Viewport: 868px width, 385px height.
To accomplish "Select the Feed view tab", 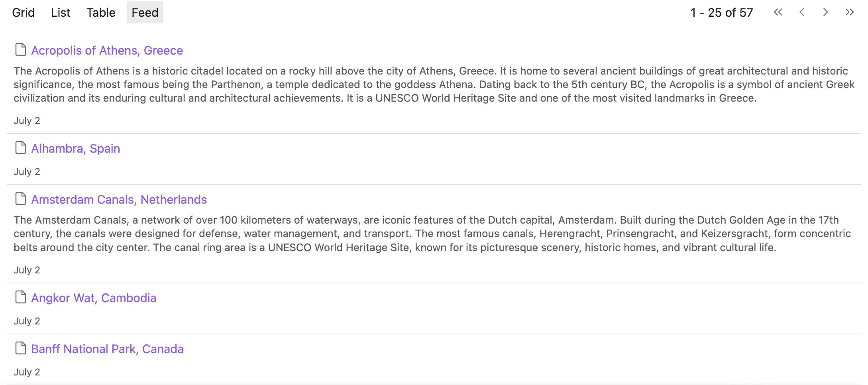I will pos(145,12).
